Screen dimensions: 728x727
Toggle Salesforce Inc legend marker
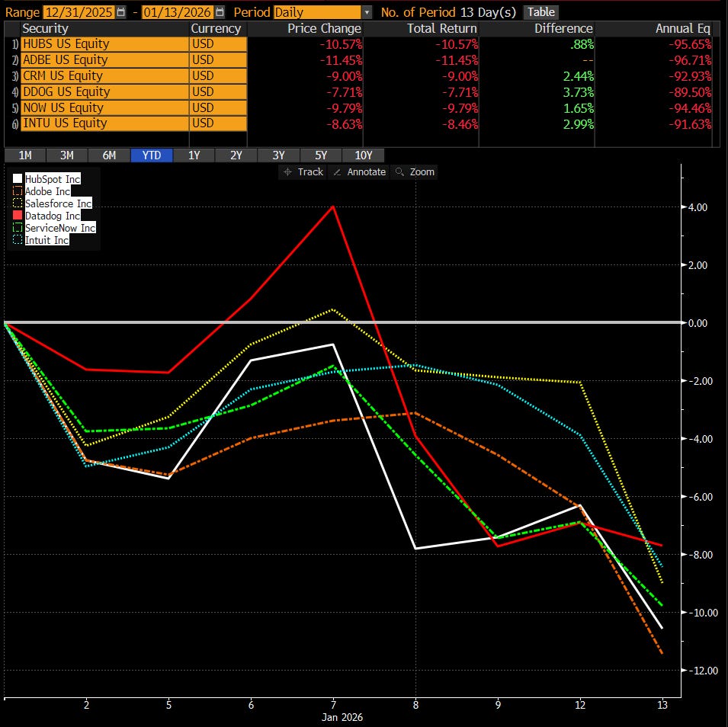(18, 203)
